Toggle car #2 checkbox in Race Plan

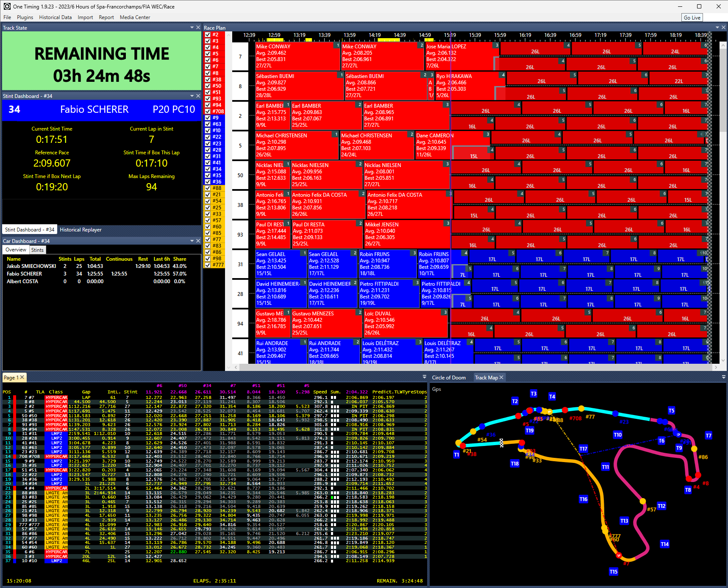pyautogui.click(x=208, y=35)
